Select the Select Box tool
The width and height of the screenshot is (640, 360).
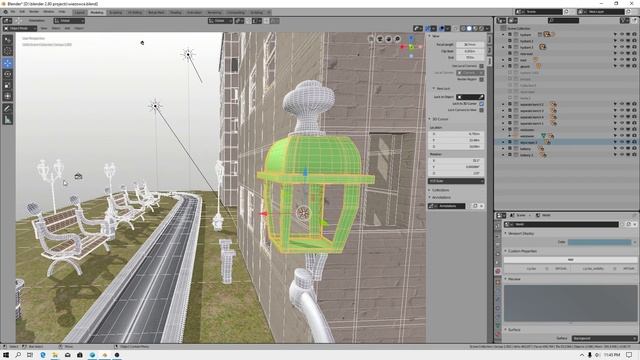(8, 40)
